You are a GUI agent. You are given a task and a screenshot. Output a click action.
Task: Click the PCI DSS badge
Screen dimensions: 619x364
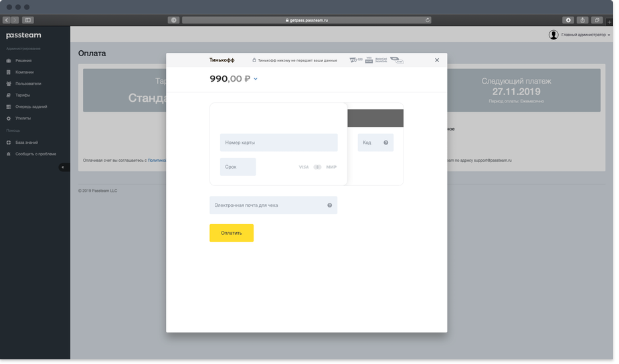pyautogui.click(x=356, y=60)
